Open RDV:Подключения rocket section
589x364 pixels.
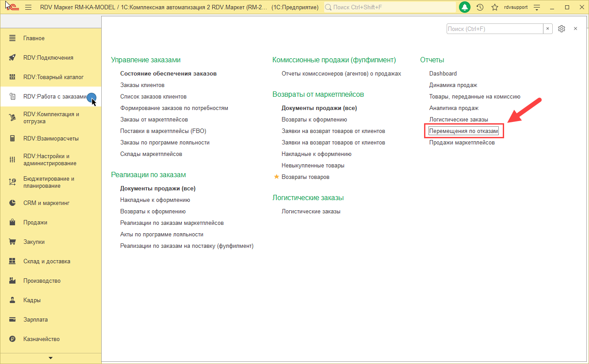50,58
